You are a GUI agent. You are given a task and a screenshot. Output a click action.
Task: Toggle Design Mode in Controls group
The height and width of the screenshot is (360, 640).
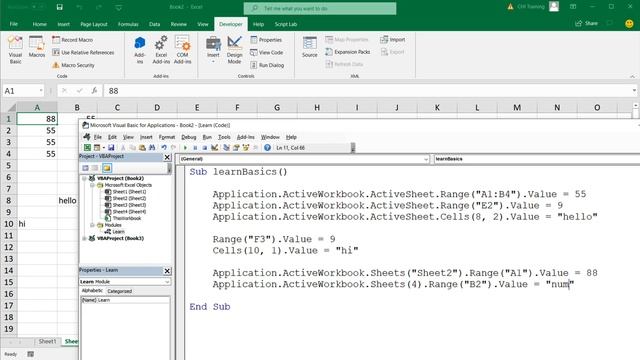(x=235, y=50)
